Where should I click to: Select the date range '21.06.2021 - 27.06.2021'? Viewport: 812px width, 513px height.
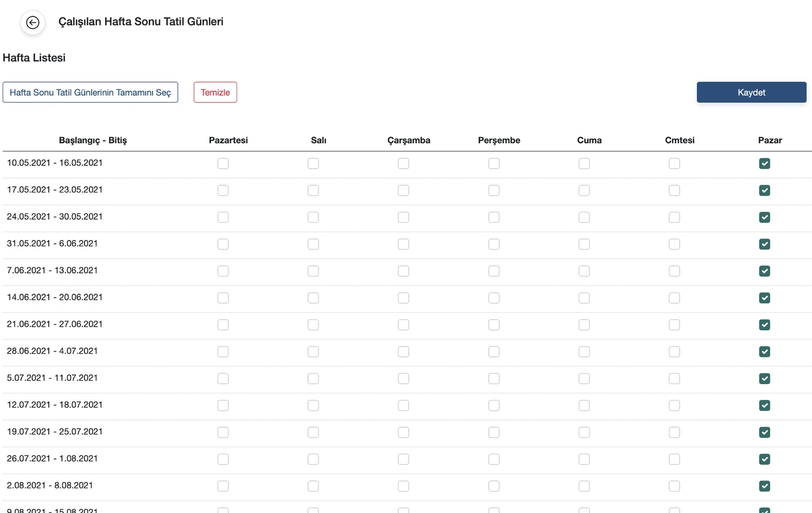(55, 324)
